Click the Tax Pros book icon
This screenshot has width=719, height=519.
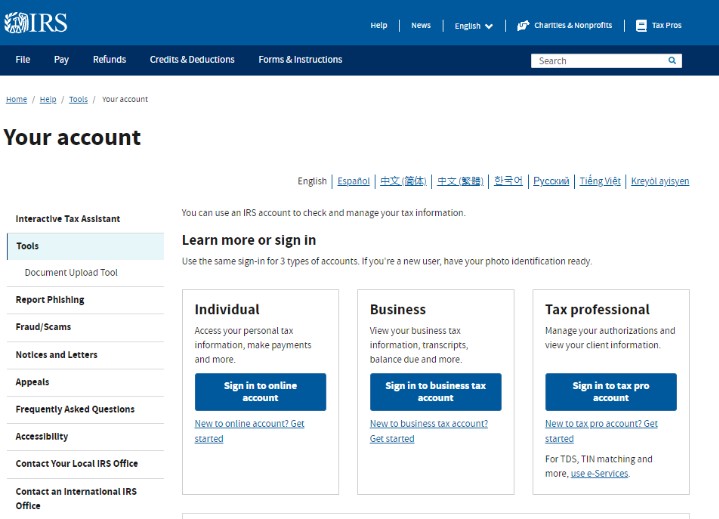[x=641, y=26]
